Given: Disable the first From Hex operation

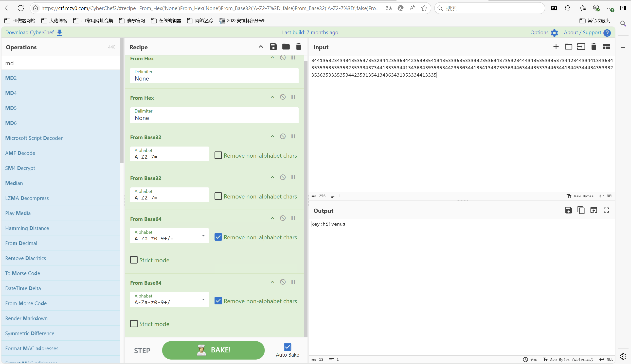Looking at the screenshot, I should pos(283,58).
